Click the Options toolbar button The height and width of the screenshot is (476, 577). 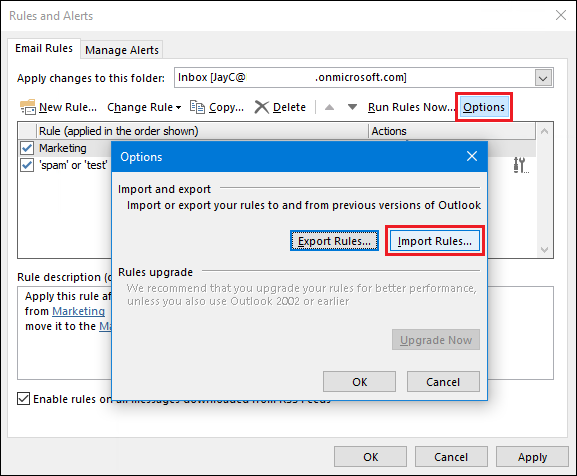(x=484, y=107)
